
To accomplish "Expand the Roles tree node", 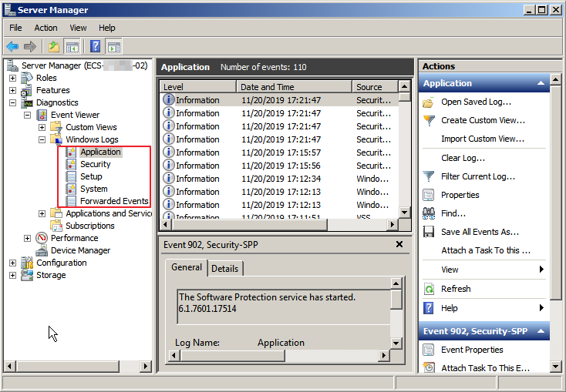I will tap(12, 78).
